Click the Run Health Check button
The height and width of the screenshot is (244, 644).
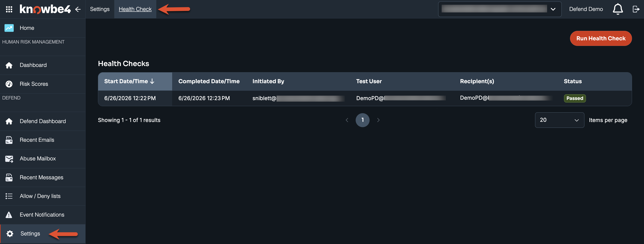601,39
